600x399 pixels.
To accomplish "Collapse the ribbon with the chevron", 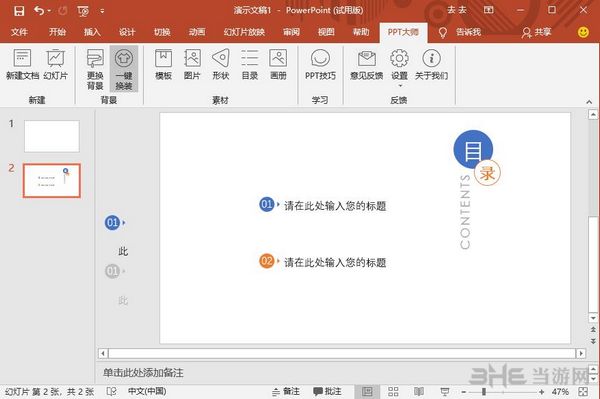I will click(589, 102).
